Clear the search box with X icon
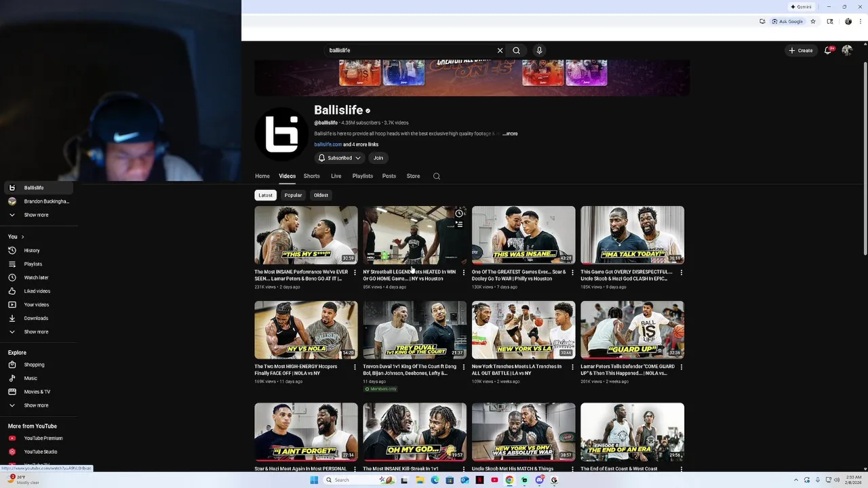 [x=500, y=50]
